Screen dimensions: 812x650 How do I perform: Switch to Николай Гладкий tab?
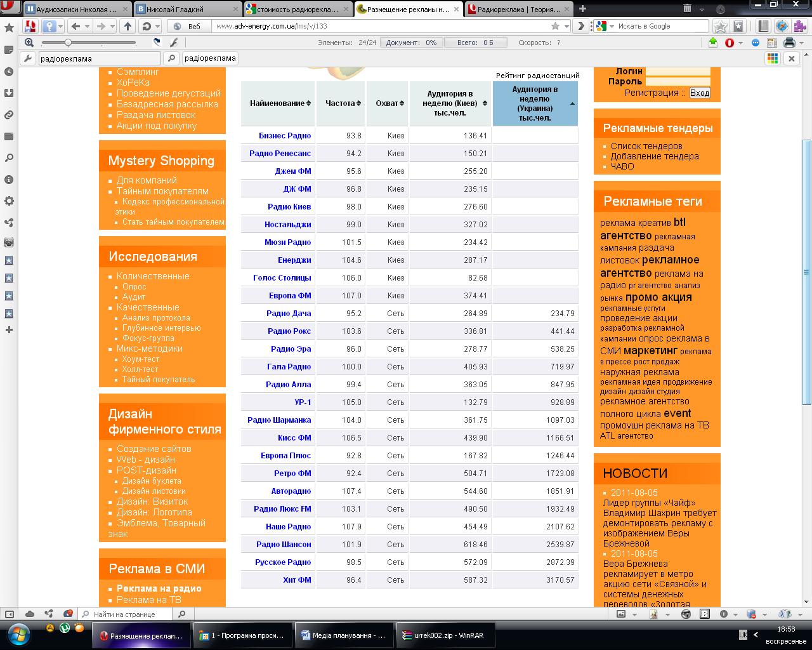point(188,9)
